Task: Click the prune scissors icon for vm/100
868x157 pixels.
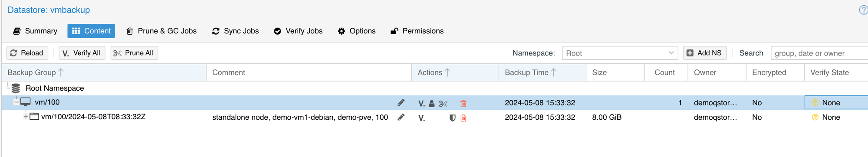Action: point(443,104)
